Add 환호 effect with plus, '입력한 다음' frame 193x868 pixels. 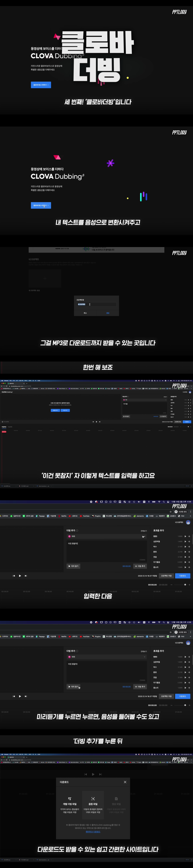pos(189,552)
